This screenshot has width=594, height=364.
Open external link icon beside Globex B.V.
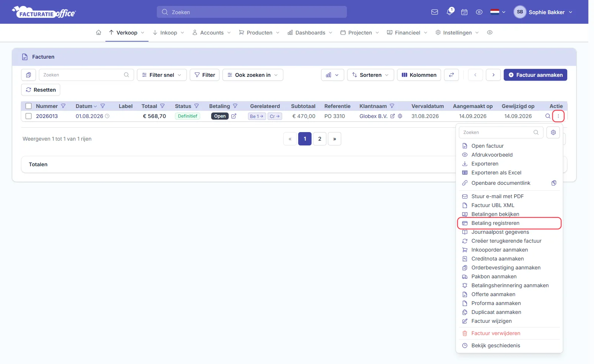[x=392, y=116]
